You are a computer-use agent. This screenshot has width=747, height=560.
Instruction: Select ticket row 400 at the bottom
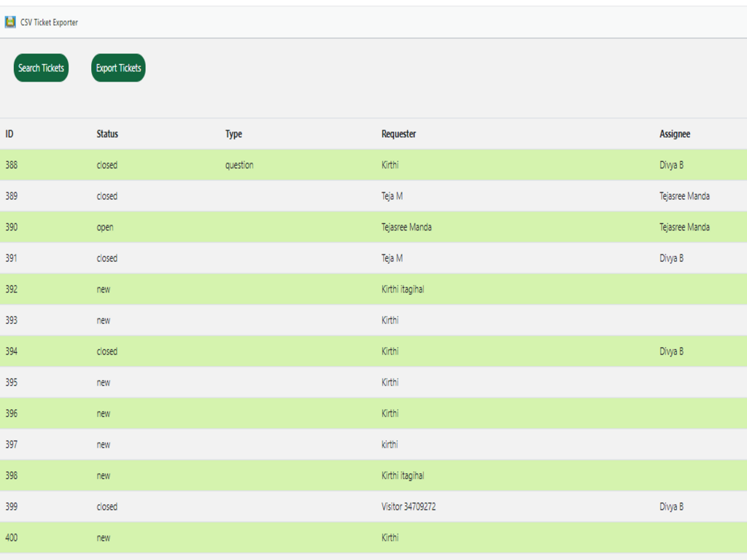(x=292, y=537)
